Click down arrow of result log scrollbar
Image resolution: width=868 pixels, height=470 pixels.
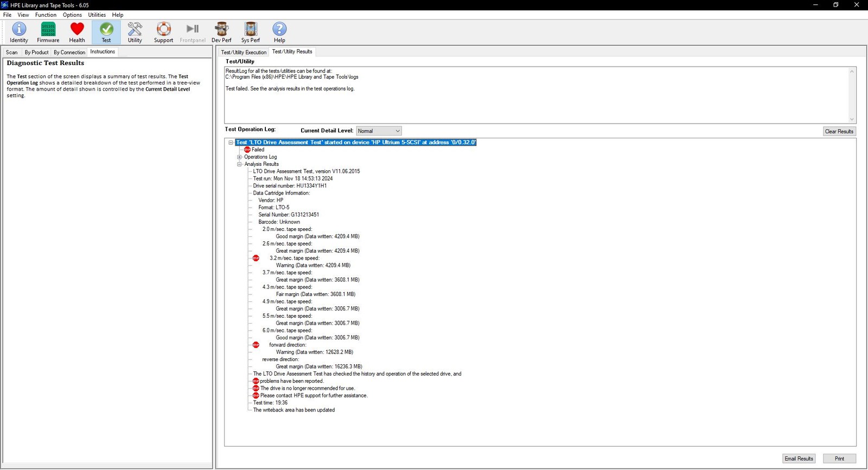point(852,119)
